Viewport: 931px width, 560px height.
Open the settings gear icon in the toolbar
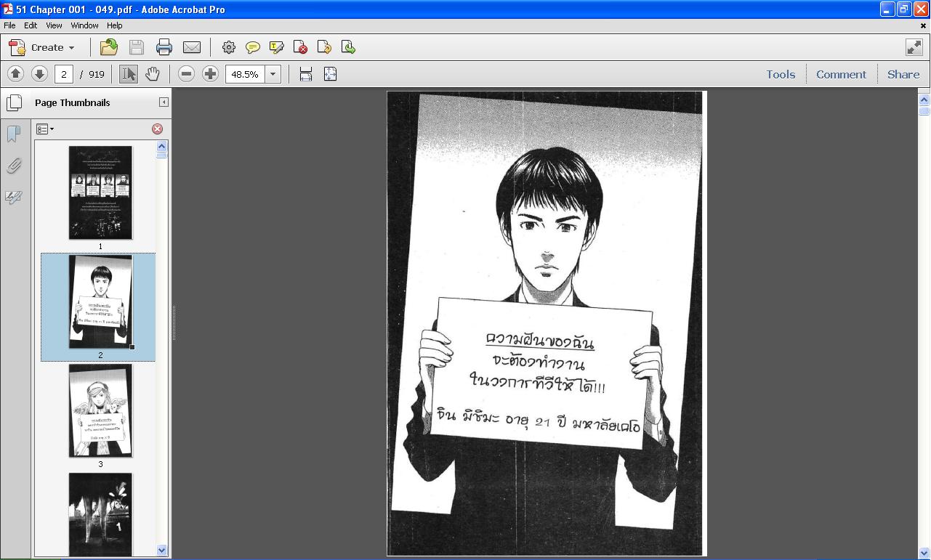click(229, 47)
